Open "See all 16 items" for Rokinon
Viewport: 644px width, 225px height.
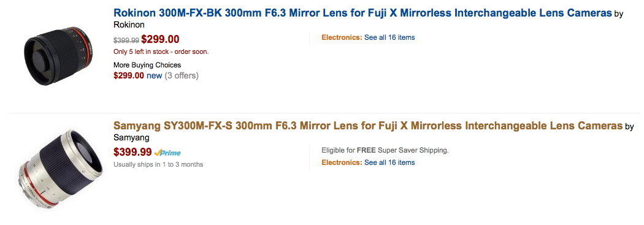click(x=389, y=38)
